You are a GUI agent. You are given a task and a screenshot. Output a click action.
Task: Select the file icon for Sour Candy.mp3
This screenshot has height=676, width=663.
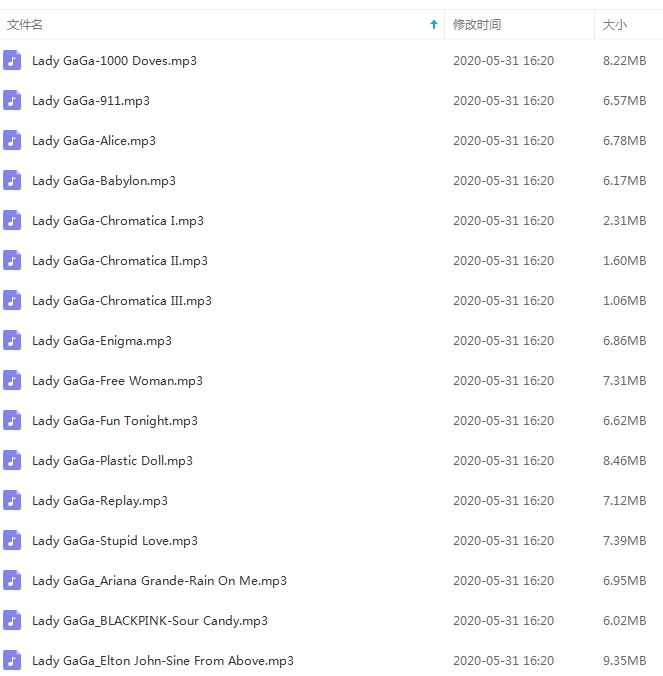click(x=12, y=620)
